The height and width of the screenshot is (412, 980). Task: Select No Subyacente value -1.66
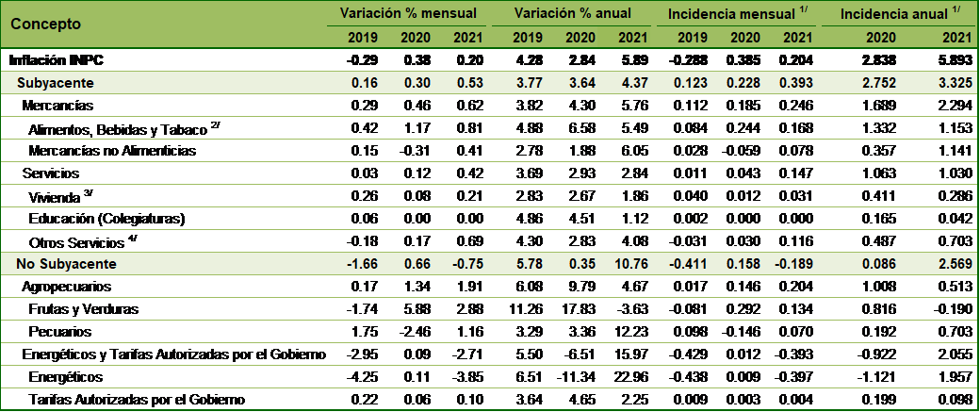[361, 263]
